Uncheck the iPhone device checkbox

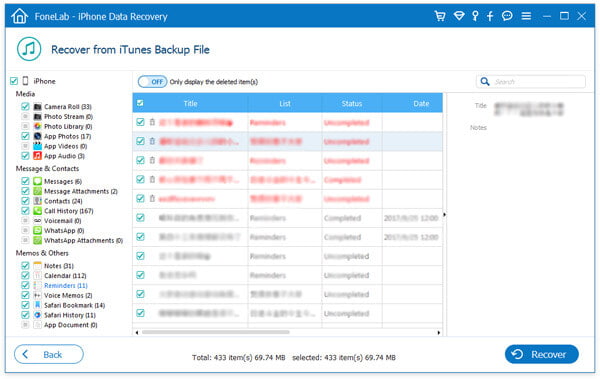14,81
